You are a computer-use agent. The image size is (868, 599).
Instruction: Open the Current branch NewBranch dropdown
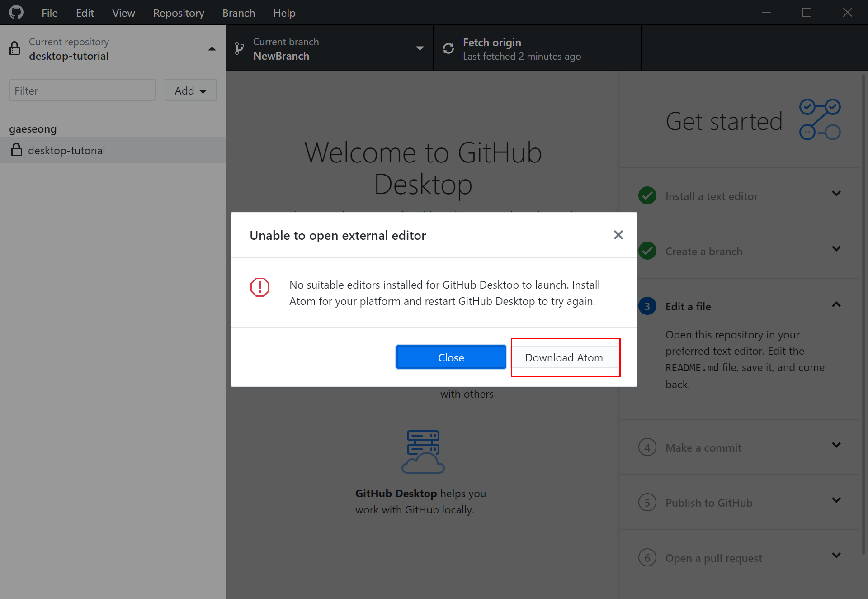(330, 48)
